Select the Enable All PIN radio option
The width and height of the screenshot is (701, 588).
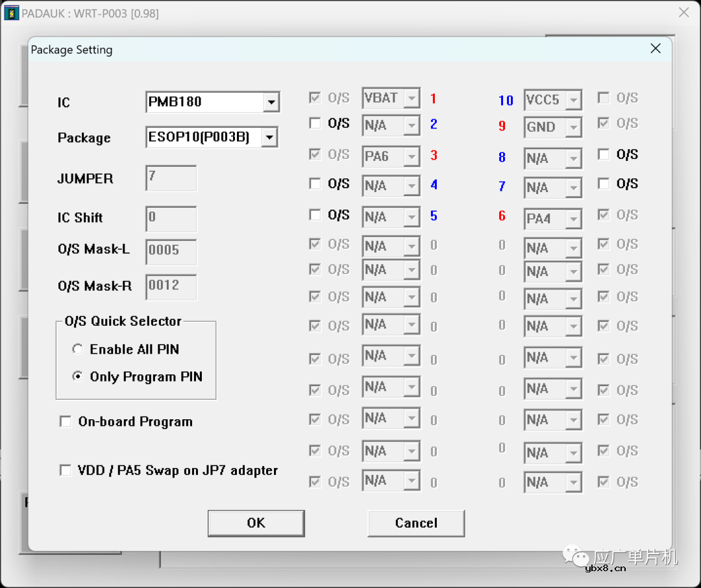(x=78, y=349)
